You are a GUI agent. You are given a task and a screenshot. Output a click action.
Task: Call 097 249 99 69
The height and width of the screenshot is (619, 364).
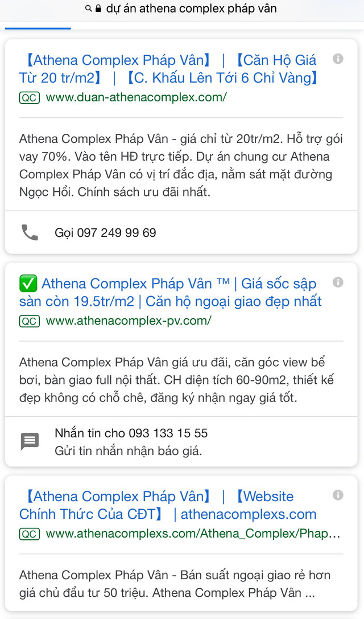coord(105,232)
